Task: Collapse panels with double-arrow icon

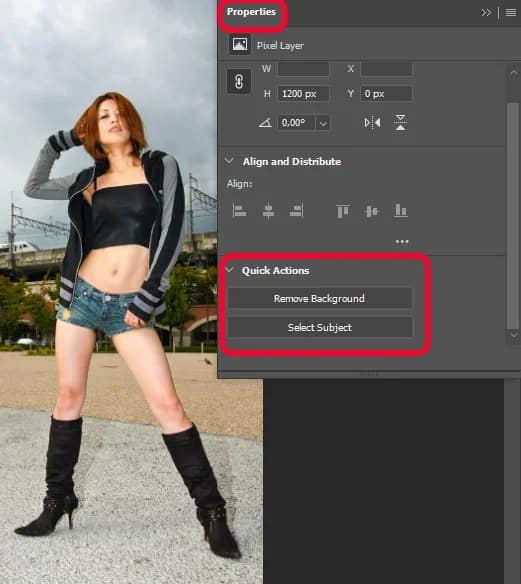Action: (486, 13)
